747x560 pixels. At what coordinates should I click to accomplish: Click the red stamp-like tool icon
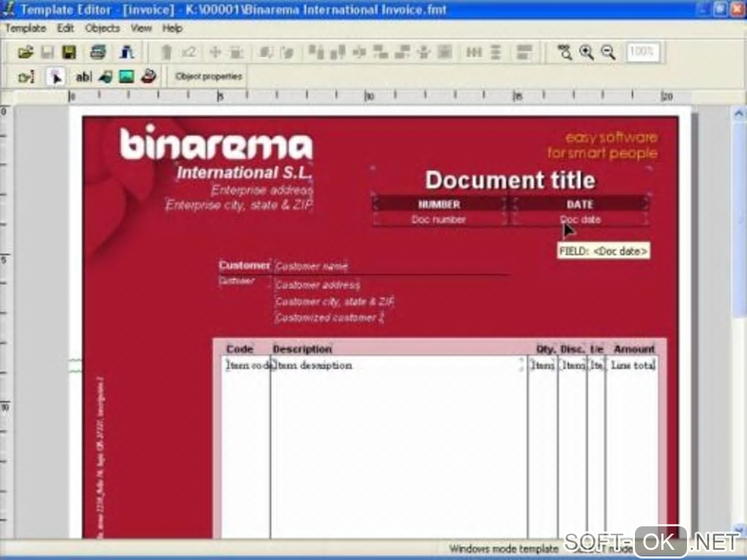[x=149, y=76]
